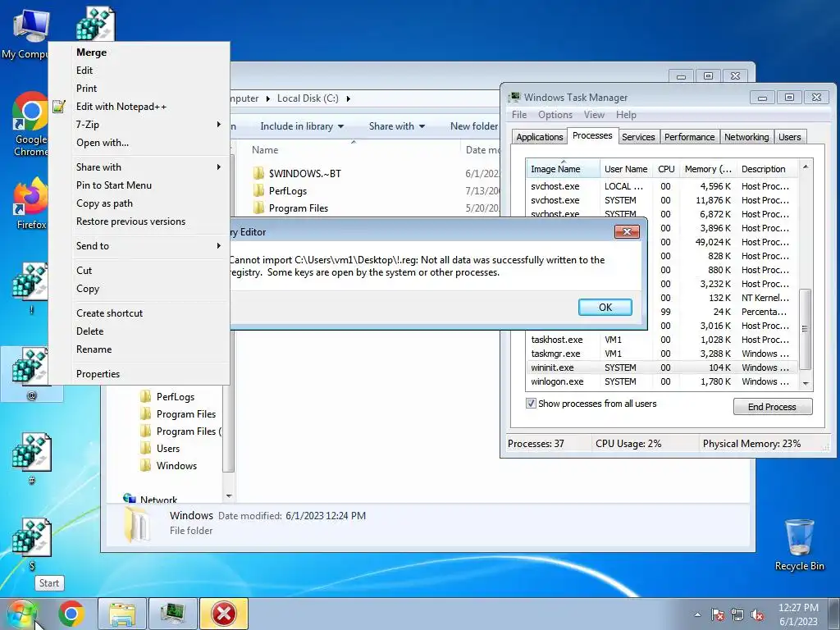
Task: Select the $WINDOWS.~BT folder icon
Action: [258, 173]
